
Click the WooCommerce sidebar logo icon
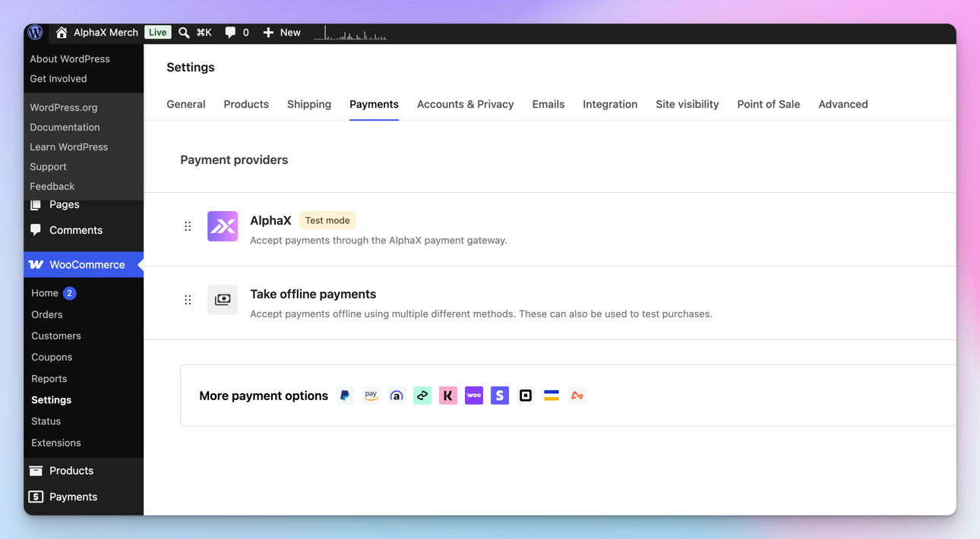point(36,265)
